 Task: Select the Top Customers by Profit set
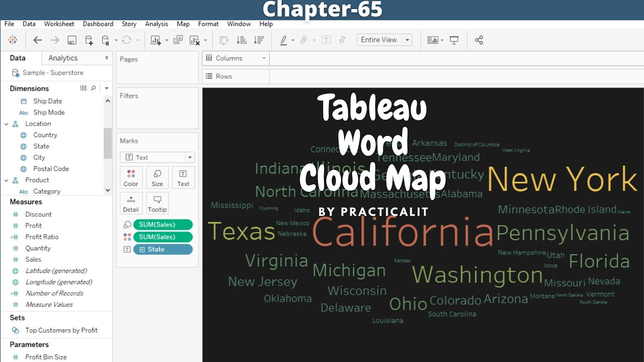pyautogui.click(x=61, y=330)
